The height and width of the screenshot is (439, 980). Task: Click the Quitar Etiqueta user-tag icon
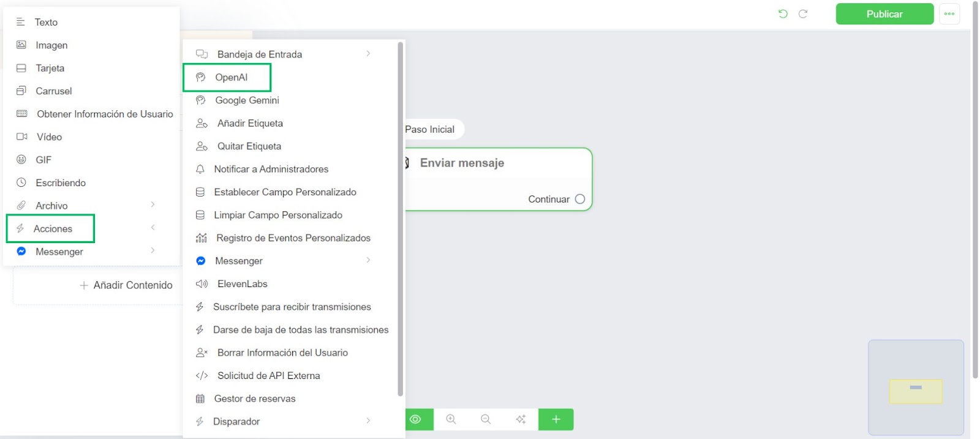pos(202,146)
